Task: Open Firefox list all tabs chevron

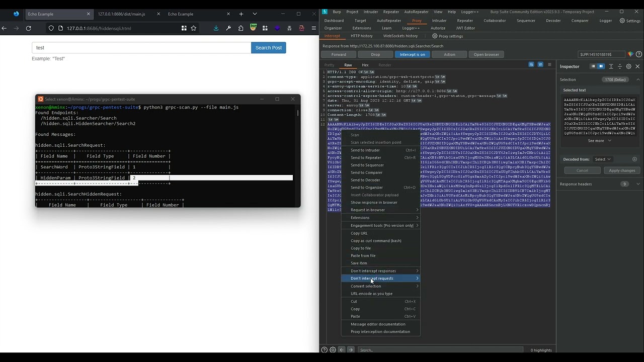Action: tap(255, 14)
